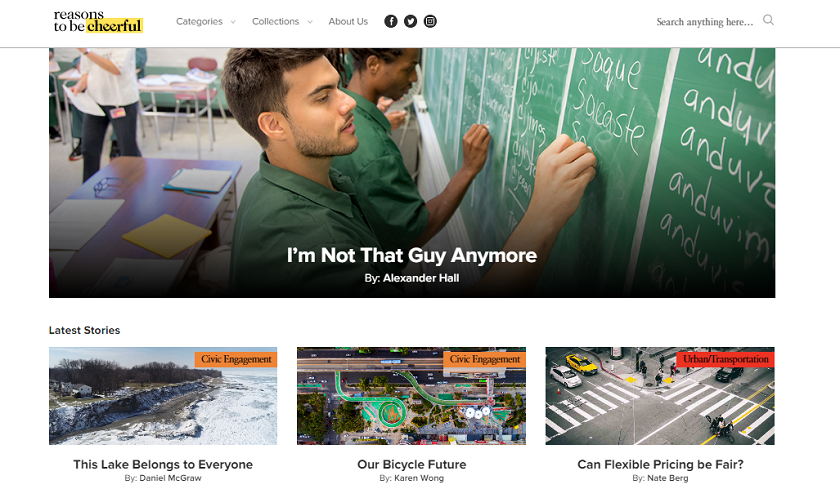The image size is (840, 489).
Task: View author Alexander Hall's byline
Action: tap(411, 278)
